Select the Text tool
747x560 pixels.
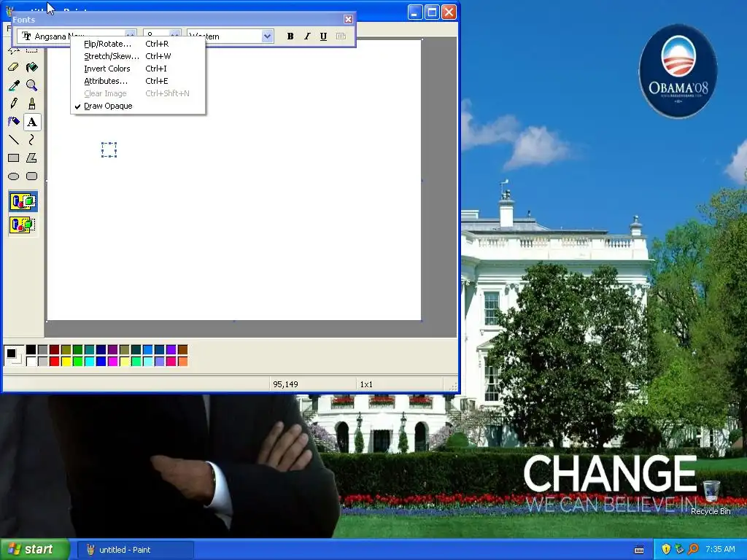pos(31,122)
